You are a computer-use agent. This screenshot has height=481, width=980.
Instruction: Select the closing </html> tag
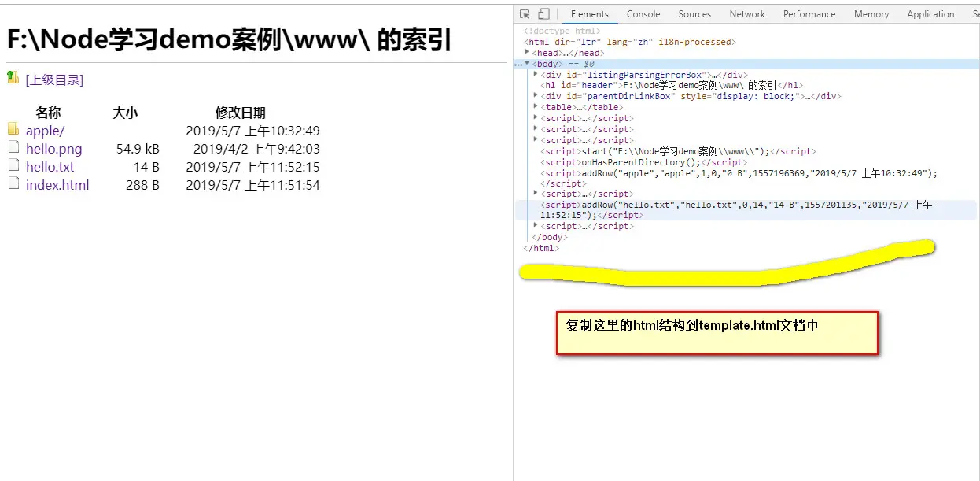coord(541,248)
